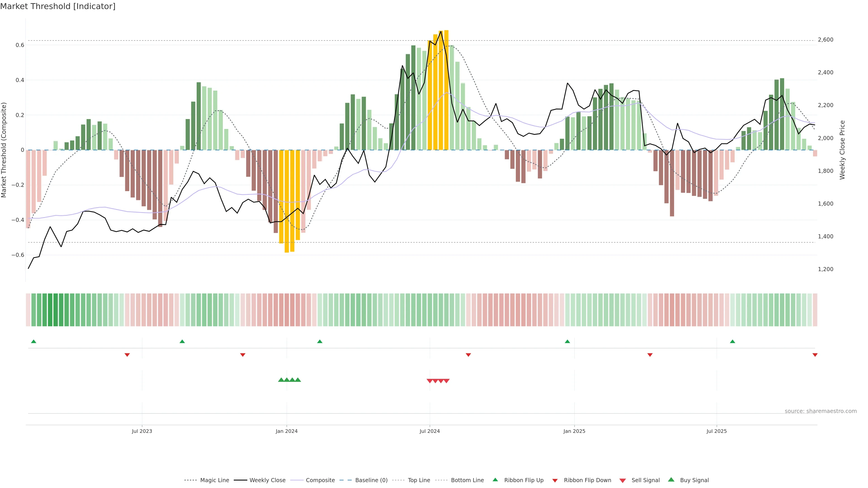Click the ribbon flip up marker near Jan 2025
Screen dimensions: 868x488
[x=567, y=342]
